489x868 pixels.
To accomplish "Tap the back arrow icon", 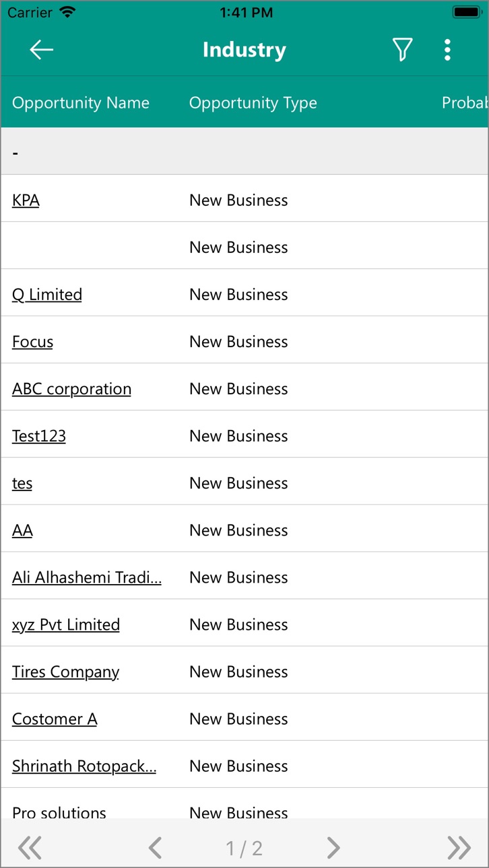I will click(42, 50).
